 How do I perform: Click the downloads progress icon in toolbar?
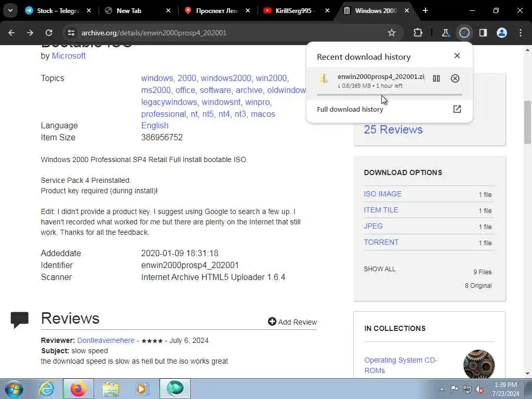464,33
